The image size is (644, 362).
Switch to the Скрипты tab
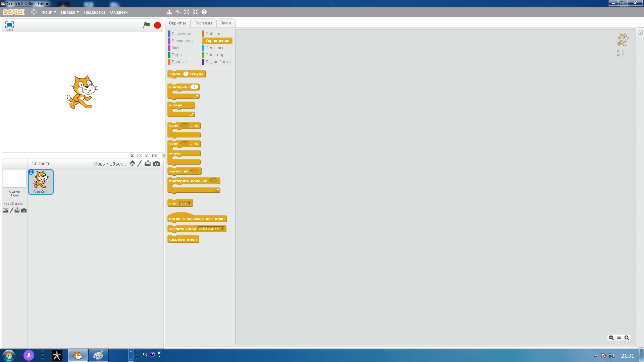pyautogui.click(x=177, y=23)
